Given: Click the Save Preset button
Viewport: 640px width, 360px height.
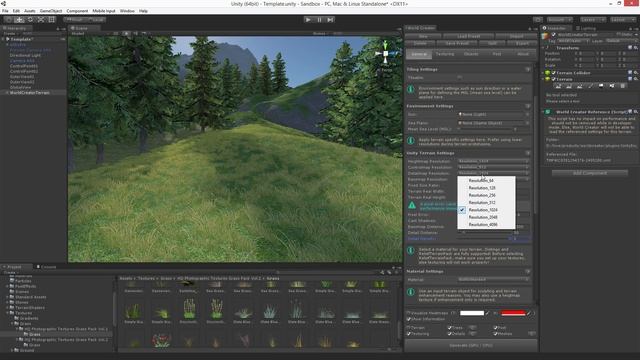Looking at the screenshot, I should coord(457,43).
